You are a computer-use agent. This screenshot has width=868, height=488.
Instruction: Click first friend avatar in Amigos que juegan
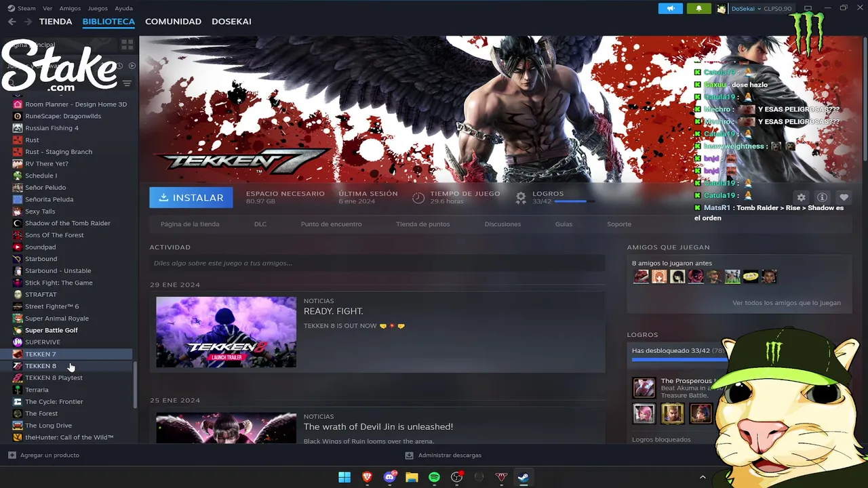(641, 277)
